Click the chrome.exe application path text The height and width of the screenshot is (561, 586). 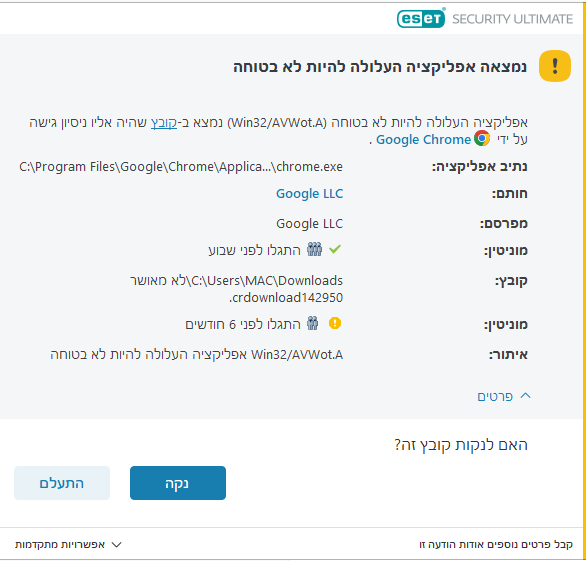(181, 167)
